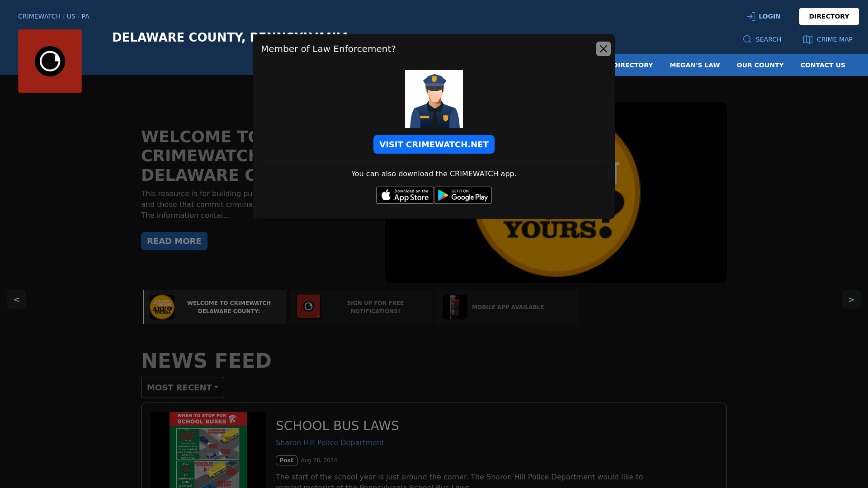Click the red Crimewatch notification thumbnail
This screenshot has height=488, width=868.
[308, 307]
